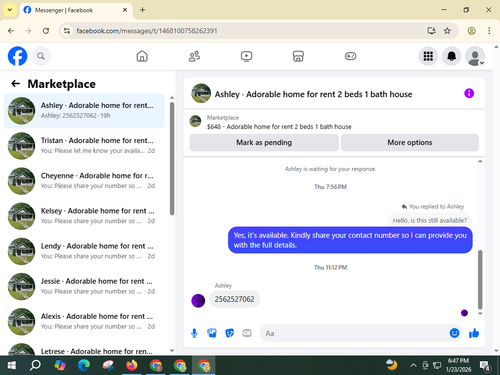Click the conversation list scrollbar
This screenshot has height=375, width=500.
tap(172, 159)
